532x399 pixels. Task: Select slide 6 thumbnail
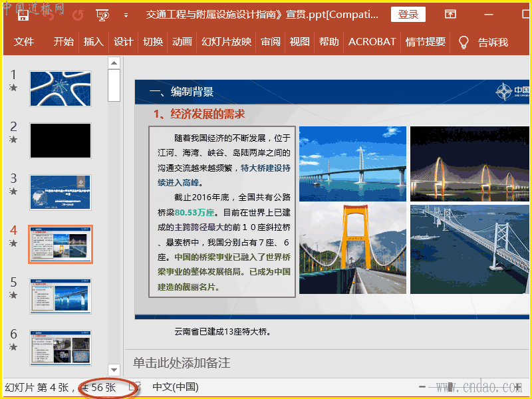pyautogui.click(x=61, y=348)
